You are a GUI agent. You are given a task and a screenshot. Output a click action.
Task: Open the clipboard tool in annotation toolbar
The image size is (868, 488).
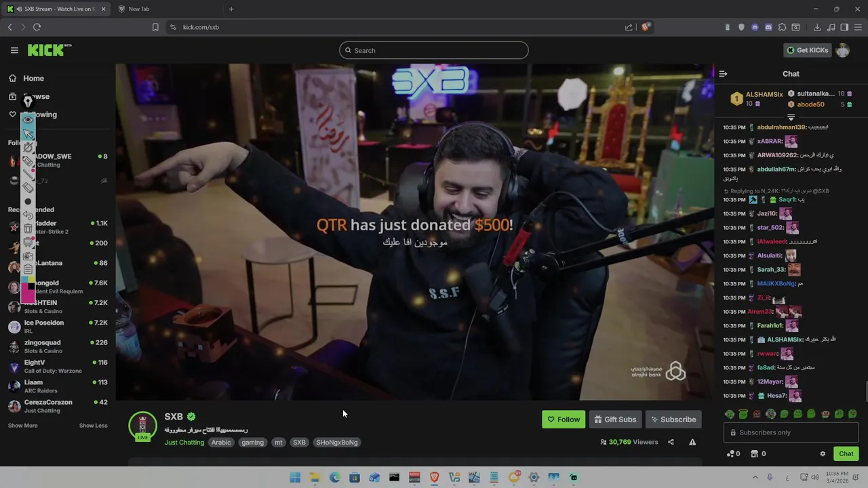(x=28, y=269)
